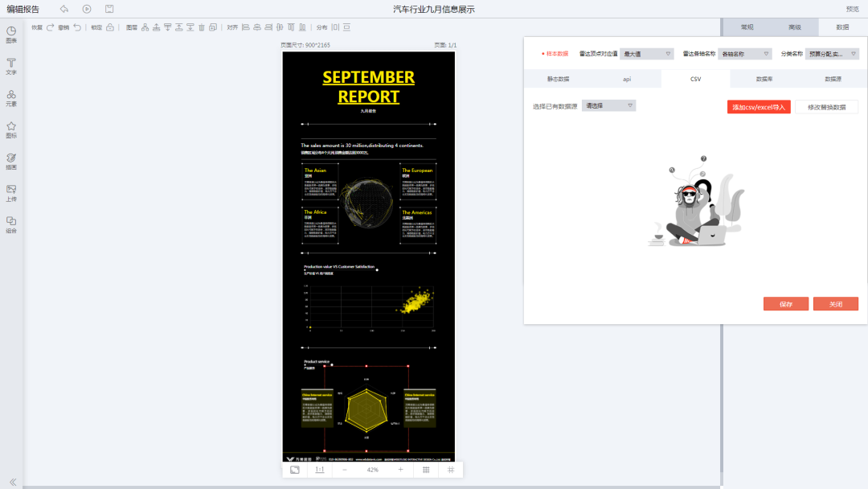Click the save disk icon in header

tap(109, 9)
